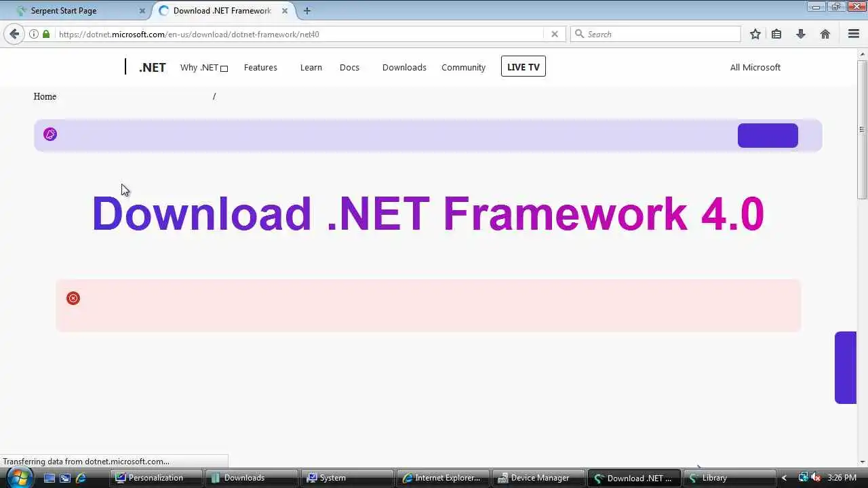The height and width of the screenshot is (488, 868).
Task: Select the Download .NET Framework tab
Action: click(222, 11)
